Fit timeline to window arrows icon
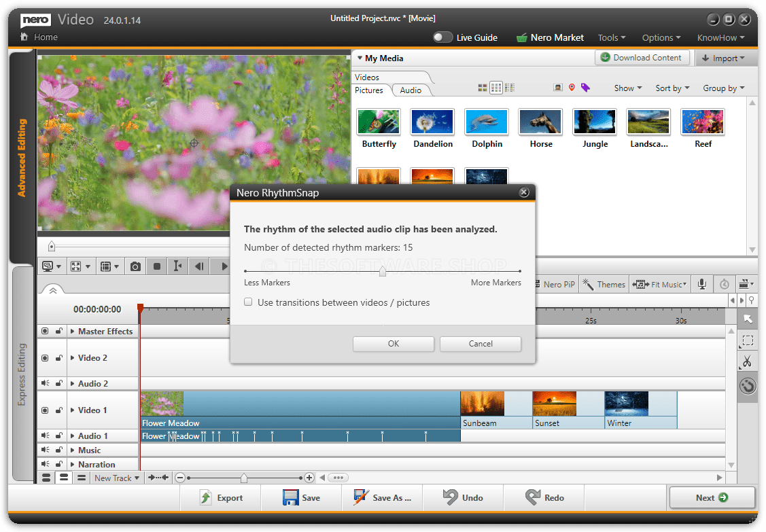 (158, 478)
